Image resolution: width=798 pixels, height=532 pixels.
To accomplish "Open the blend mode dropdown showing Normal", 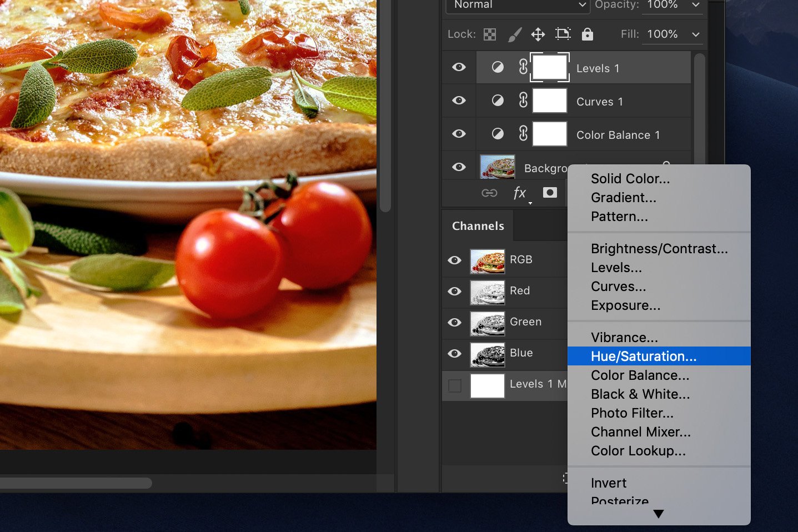I will click(516, 6).
